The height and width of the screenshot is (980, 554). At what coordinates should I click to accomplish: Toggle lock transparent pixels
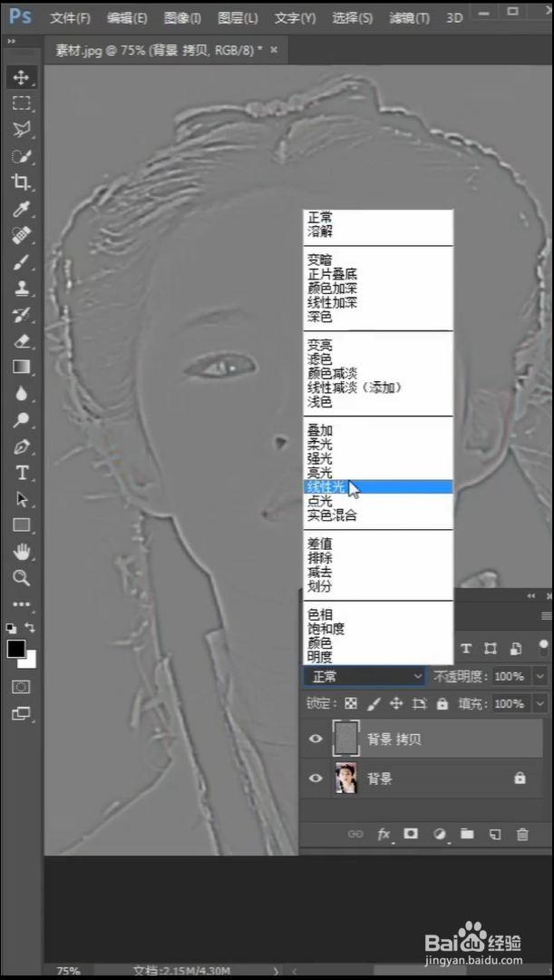pyautogui.click(x=351, y=704)
